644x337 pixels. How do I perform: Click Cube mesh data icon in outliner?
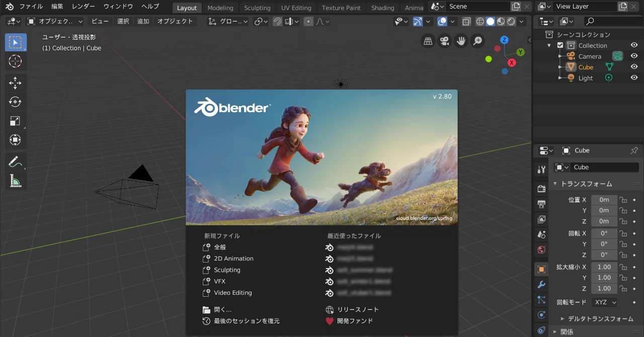[609, 67]
